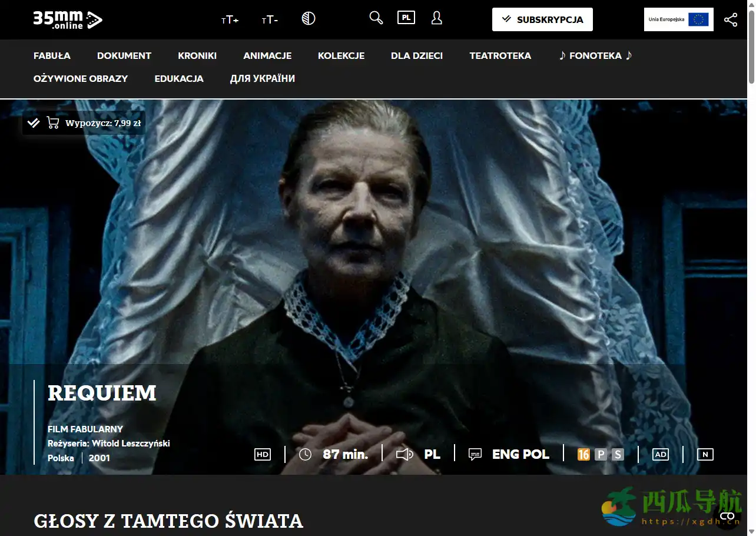Select the TEATROTEKA menu item
This screenshot has width=756, height=536.
tap(500, 55)
